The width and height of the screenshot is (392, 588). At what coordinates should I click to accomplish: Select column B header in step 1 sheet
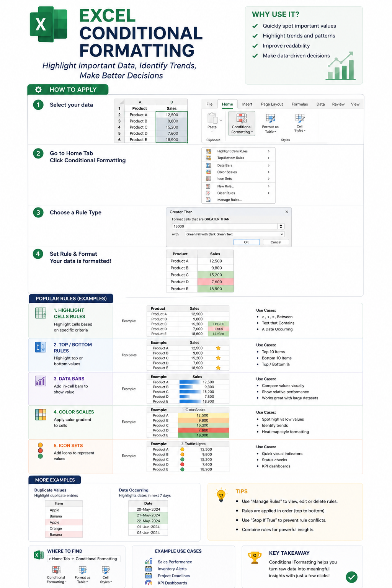[171, 102]
